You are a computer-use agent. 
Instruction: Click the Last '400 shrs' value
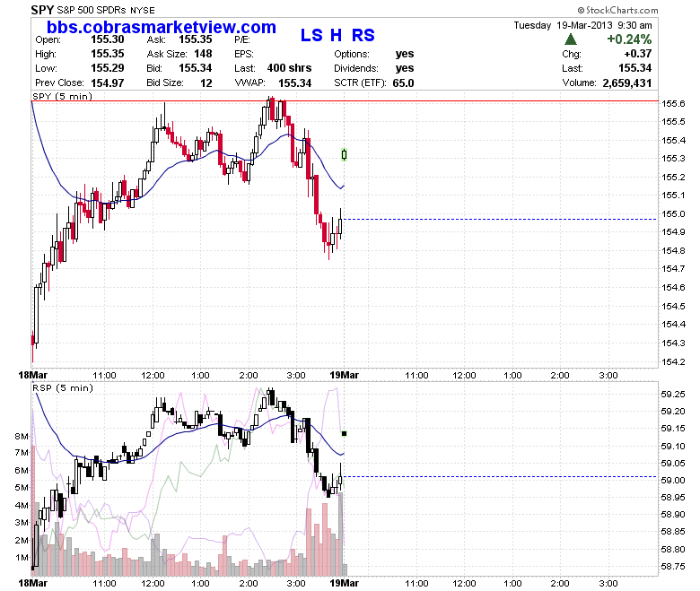pos(289,68)
